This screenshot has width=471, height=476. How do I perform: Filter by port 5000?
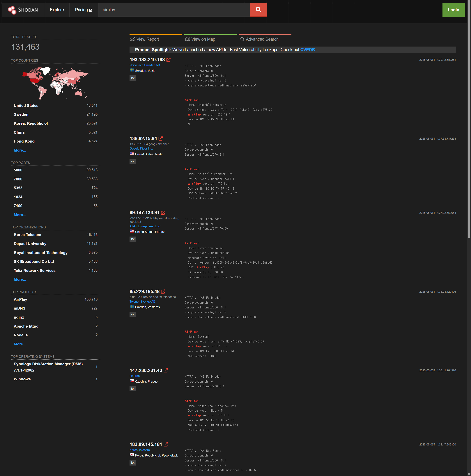[55, 170]
